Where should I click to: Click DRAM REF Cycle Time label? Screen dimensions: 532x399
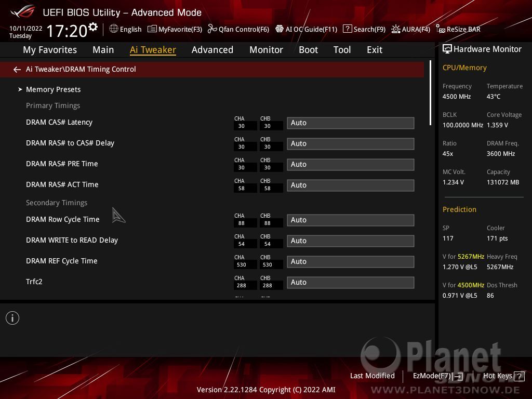click(x=61, y=261)
